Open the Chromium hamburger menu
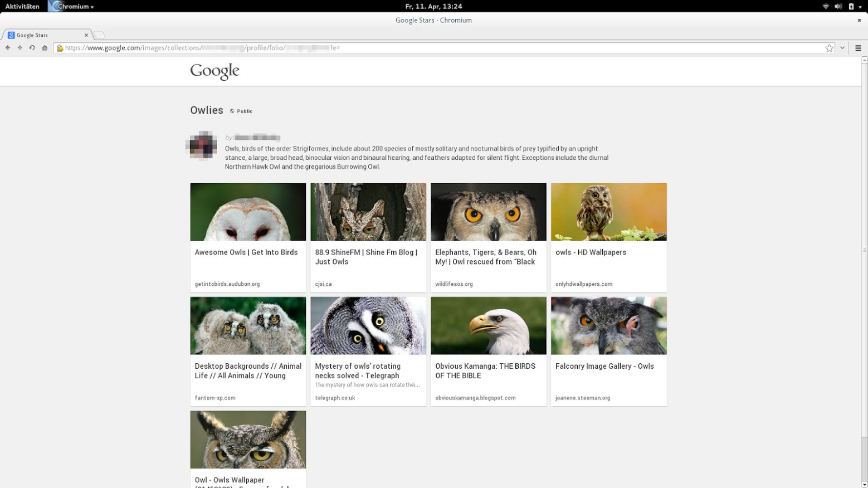The height and width of the screenshot is (488, 868). click(x=858, y=48)
